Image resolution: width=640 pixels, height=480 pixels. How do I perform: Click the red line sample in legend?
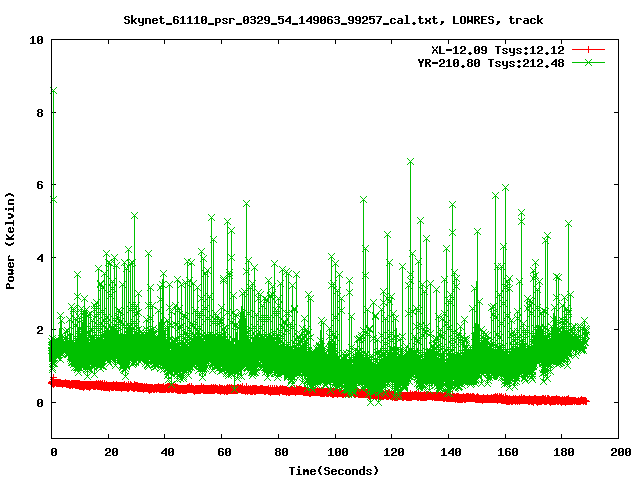coord(589,49)
